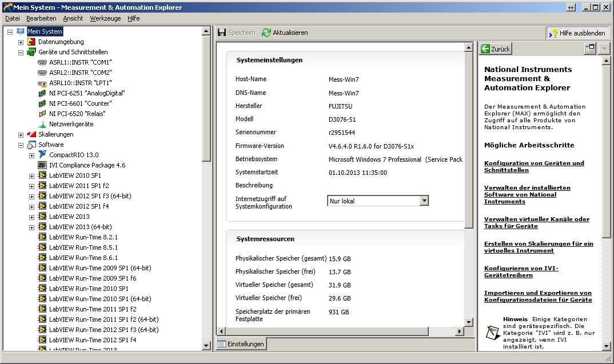614x364 pixels.
Task: Click the Mein System computer icon
Action: pos(21,31)
